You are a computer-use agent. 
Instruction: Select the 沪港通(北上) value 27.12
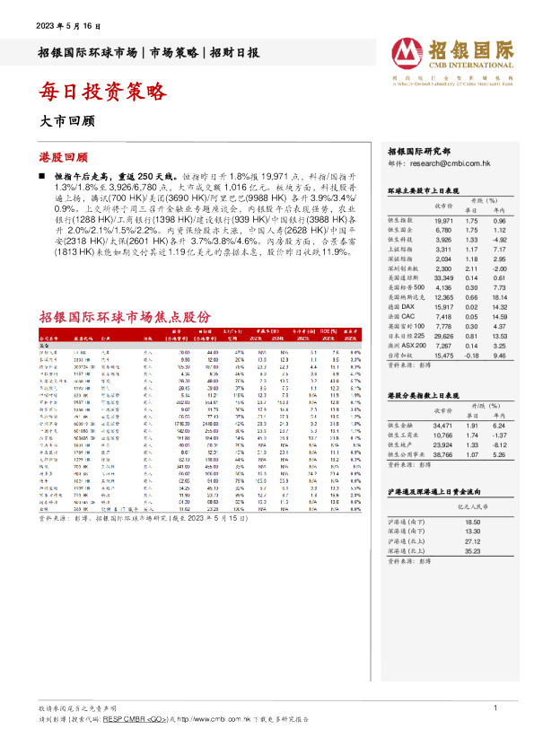click(x=473, y=541)
